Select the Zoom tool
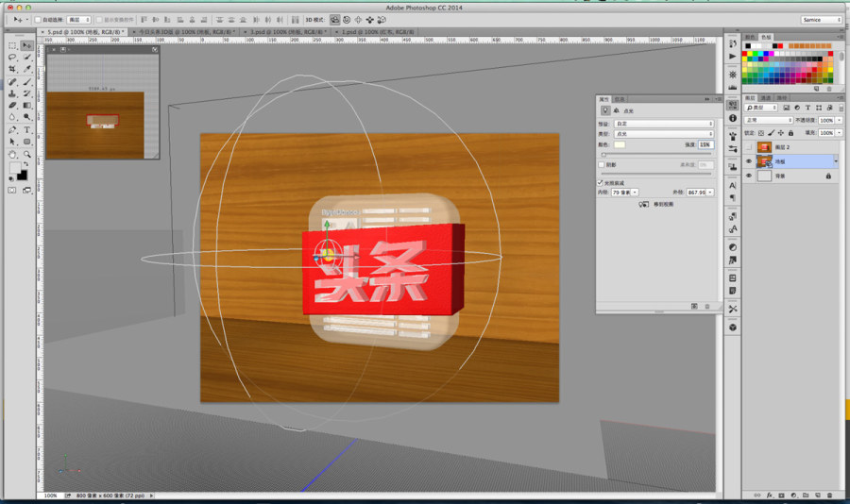The image size is (850, 504). coord(26,155)
